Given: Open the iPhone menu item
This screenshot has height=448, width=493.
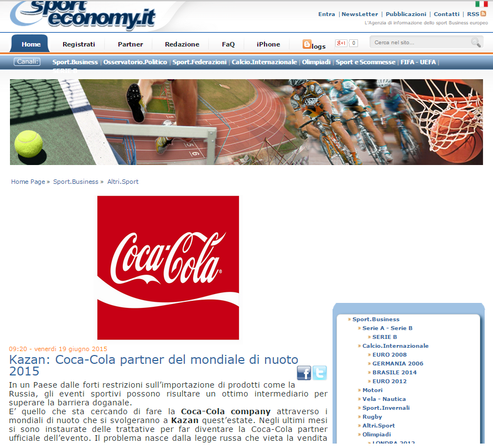Looking at the screenshot, I should (x=268, y=44).
